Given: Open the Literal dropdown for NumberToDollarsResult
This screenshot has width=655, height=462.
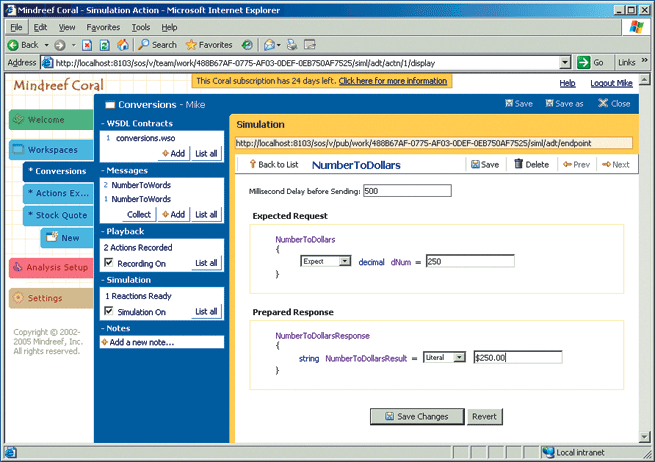Looking at the screenshot, I should click(x=444, y=357).
